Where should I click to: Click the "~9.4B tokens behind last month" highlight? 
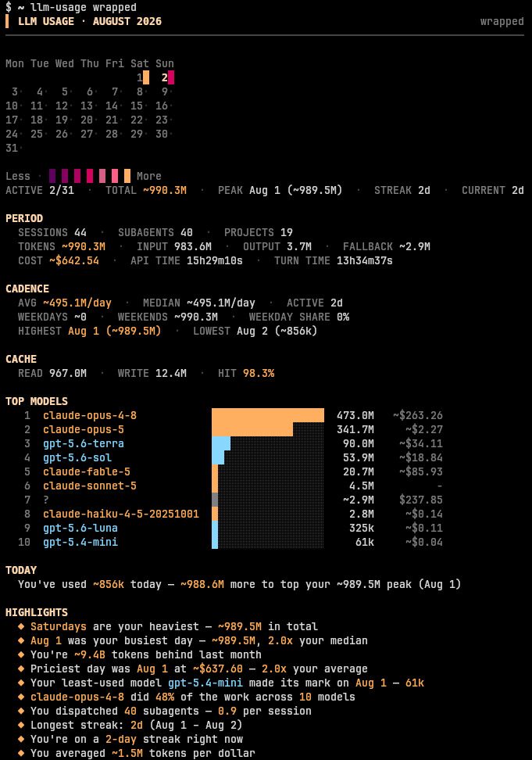click(x=168, y=654)
